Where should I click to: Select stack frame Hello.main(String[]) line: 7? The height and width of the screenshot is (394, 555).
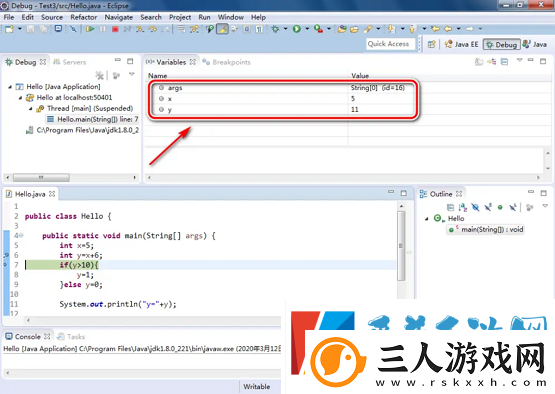pyautogui.click(x=93, y=119)
